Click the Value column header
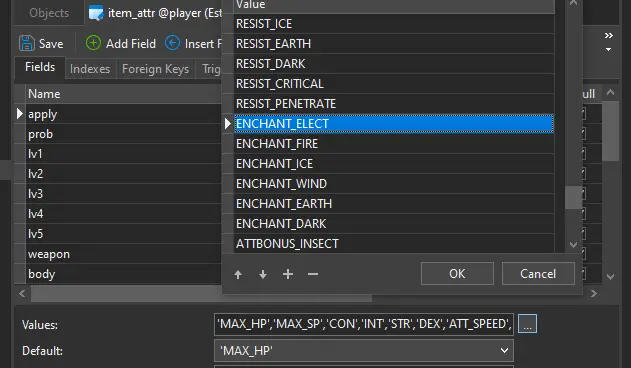 [x=394, y=6]
